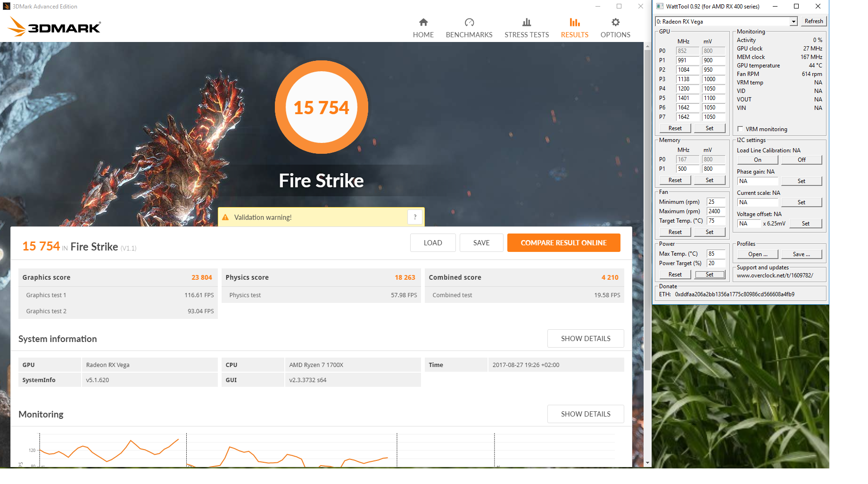Click the GPU P6 MHz field
868x484 pixels.
click(687, 108)
